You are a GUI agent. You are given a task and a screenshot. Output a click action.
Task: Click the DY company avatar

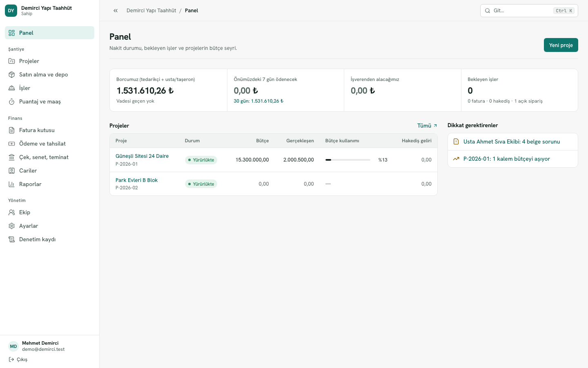coord(11,11)
